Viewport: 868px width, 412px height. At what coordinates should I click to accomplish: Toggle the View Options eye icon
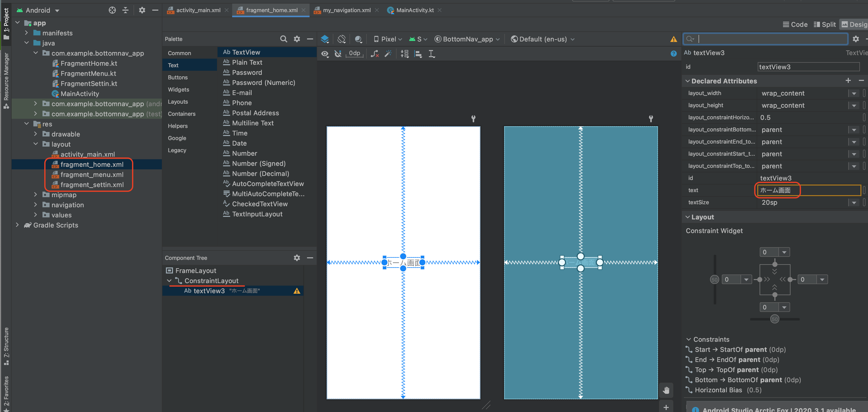click(325, 54)
